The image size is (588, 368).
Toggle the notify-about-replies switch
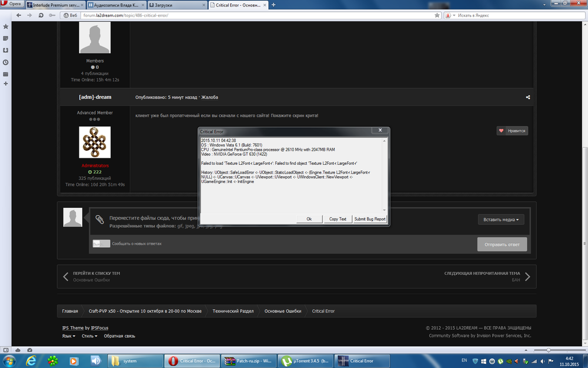point(101,243)
